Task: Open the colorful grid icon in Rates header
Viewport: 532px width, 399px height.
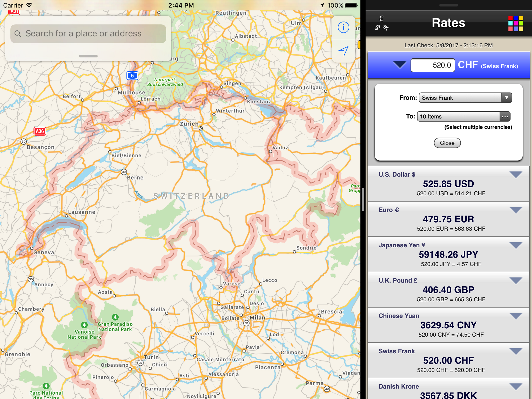Action: click(x=515, y=23)
